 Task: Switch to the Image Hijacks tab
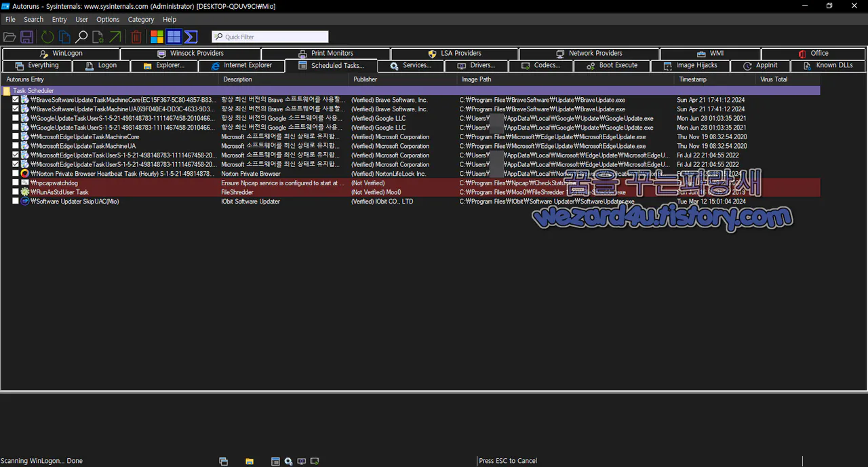[x=690, y=66]
